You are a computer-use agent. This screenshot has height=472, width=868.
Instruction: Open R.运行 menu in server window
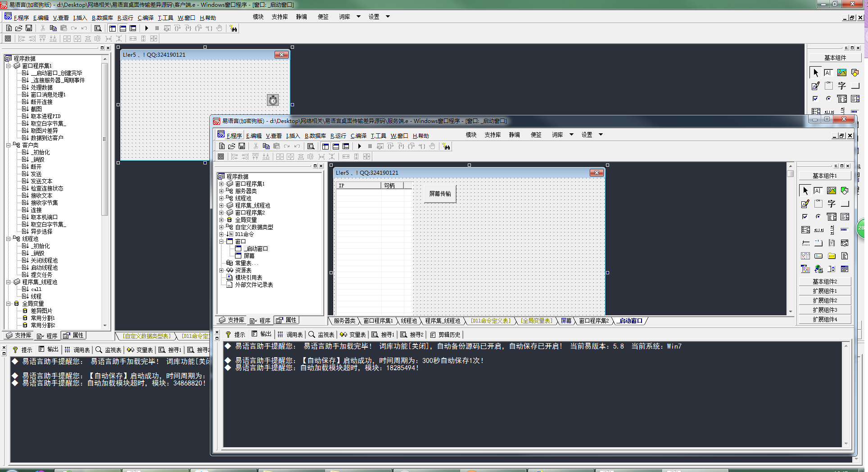tap(338, 136)
